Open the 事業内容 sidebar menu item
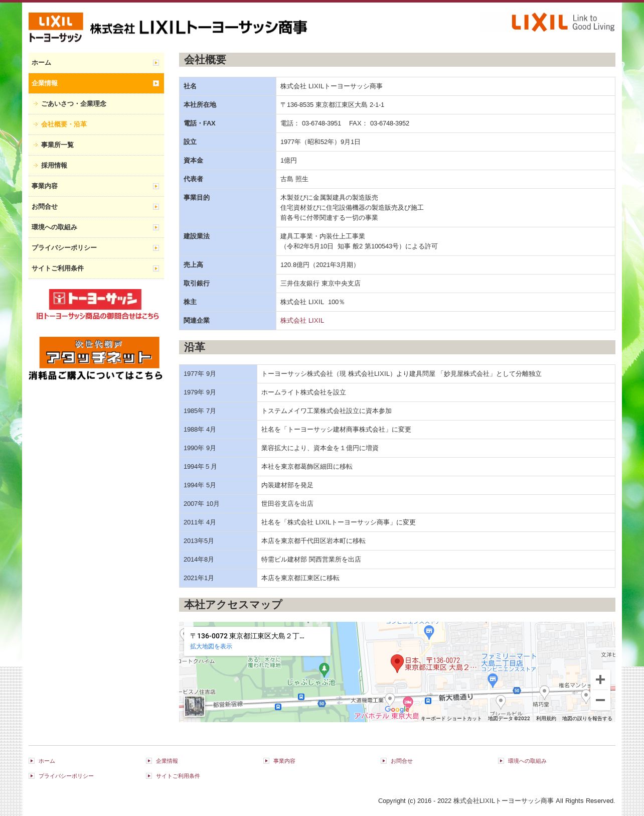The width and height of the screenshot is (644, 816). pyautogui.click(x=96, y=186)
